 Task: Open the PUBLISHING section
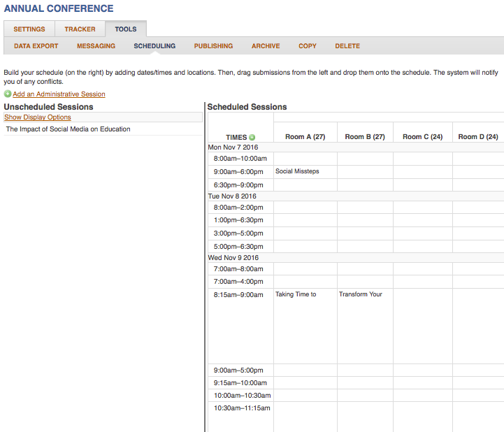pos(213,46)
